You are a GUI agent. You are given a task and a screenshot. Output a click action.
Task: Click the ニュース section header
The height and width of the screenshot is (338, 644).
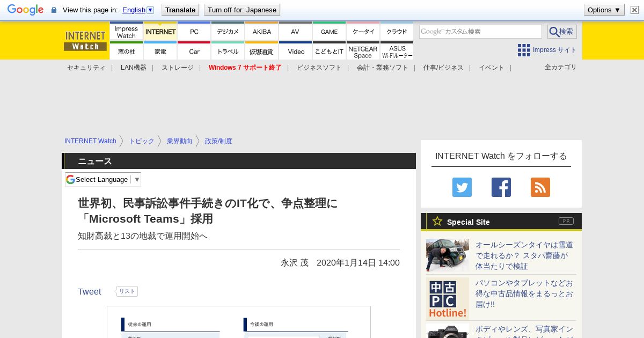239,161
